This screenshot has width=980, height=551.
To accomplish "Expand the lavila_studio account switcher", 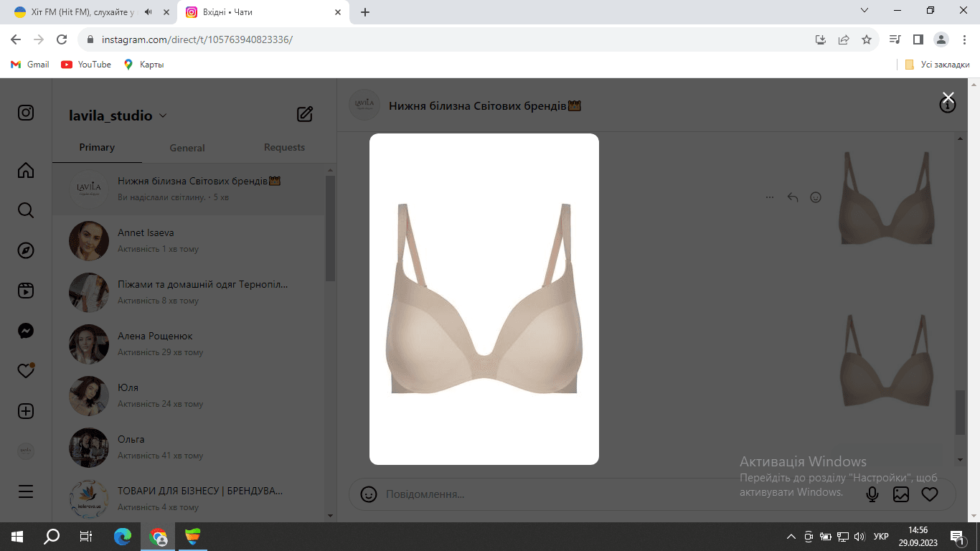I will tap(118, 116).
